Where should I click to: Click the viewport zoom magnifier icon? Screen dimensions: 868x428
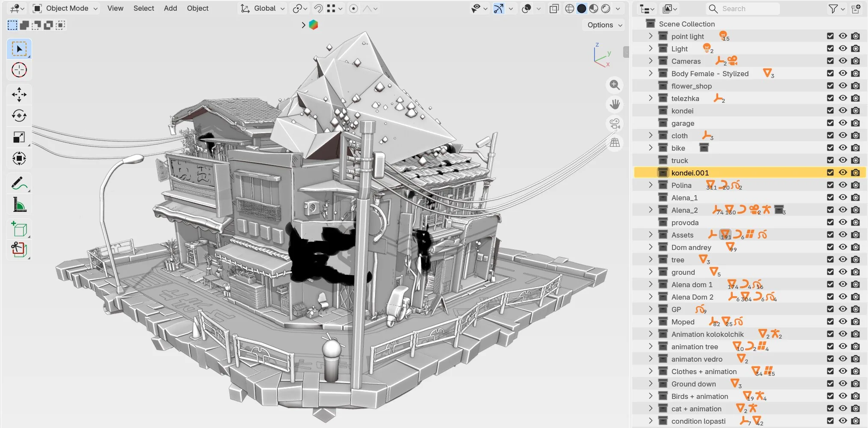click(x=615, y=85)
